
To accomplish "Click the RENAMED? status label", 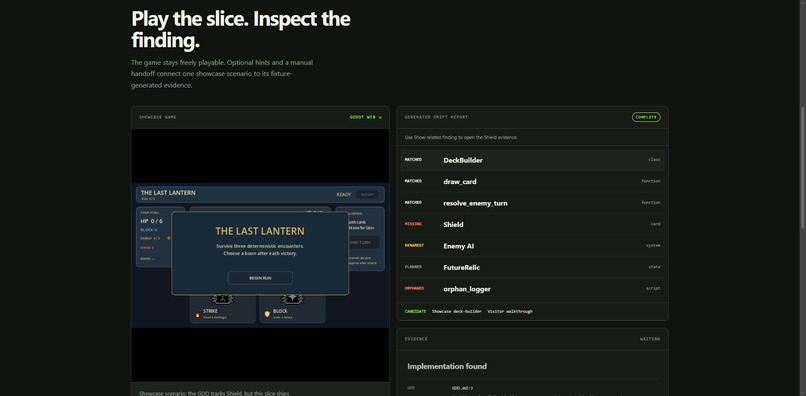I will (x=414, y=246).
